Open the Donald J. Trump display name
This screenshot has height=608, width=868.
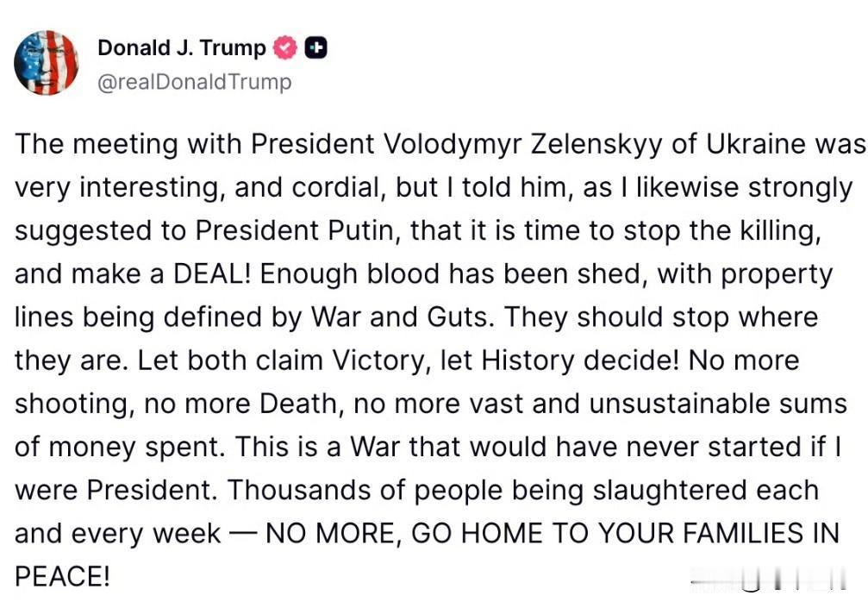pyautogui.click(x=181, y=48)
